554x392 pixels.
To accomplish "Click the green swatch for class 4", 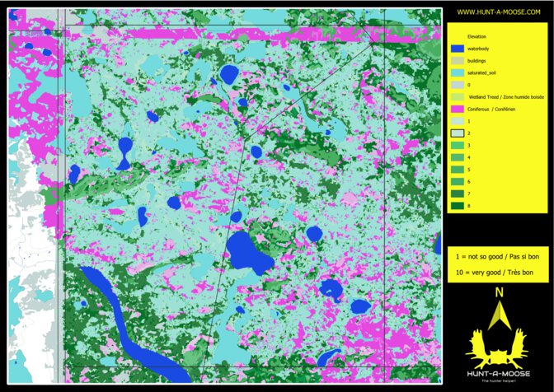I will 458,157.
